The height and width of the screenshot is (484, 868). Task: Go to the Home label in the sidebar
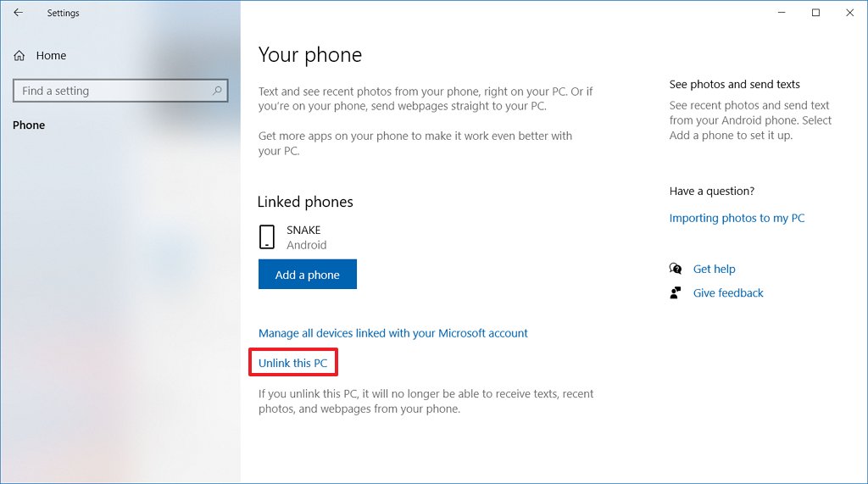(x=51, y=56)
